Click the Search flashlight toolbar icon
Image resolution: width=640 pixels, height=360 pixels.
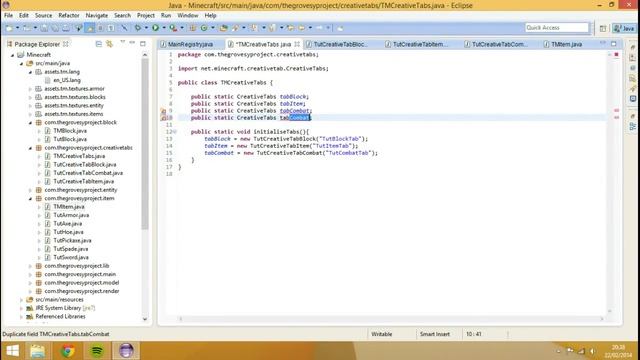coord(236,28)
